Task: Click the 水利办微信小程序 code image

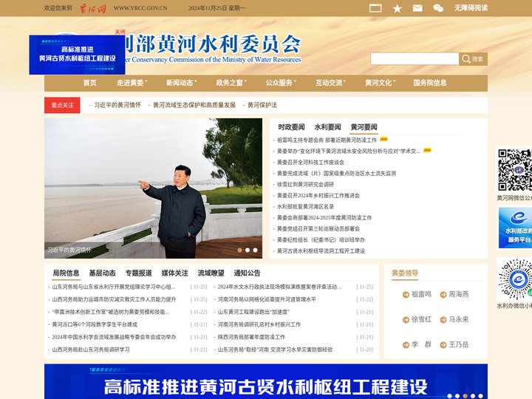Action: pos(515,279)
